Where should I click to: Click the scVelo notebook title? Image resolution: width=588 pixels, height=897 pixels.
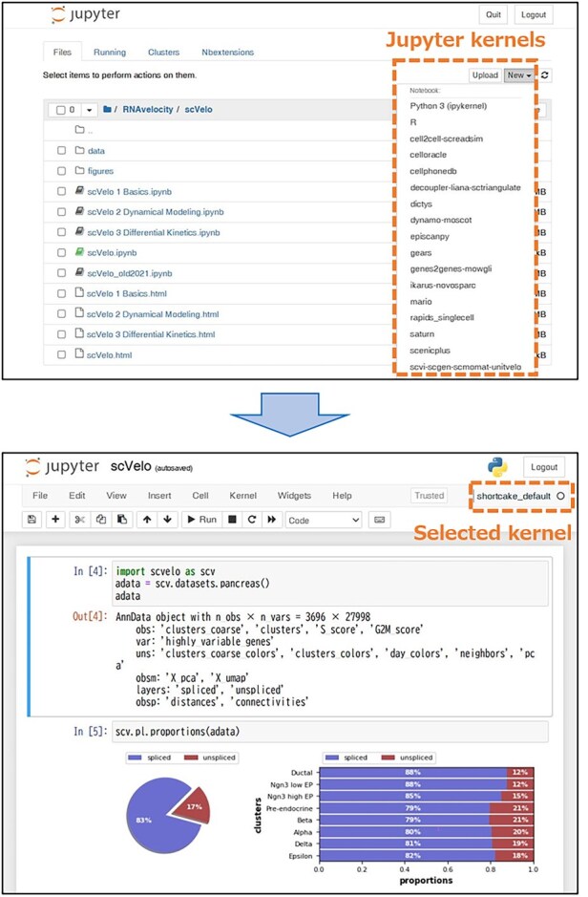[x=131, y=466]
